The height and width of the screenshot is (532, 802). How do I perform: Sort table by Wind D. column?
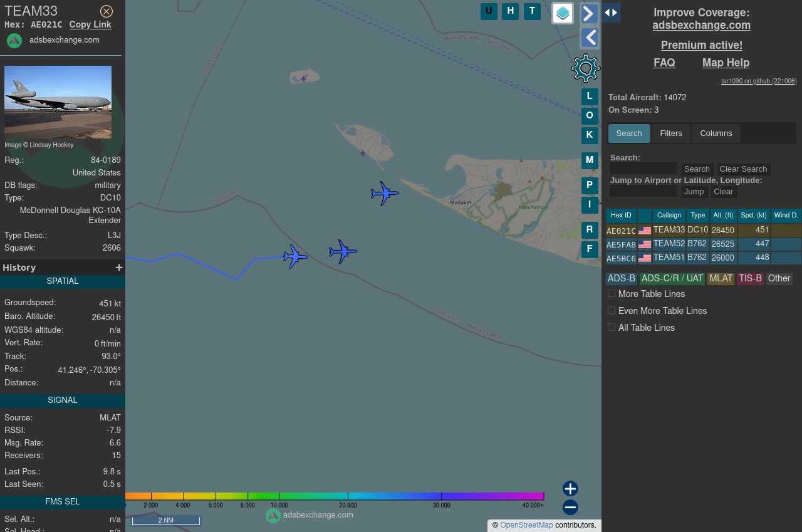coord(786,216)
